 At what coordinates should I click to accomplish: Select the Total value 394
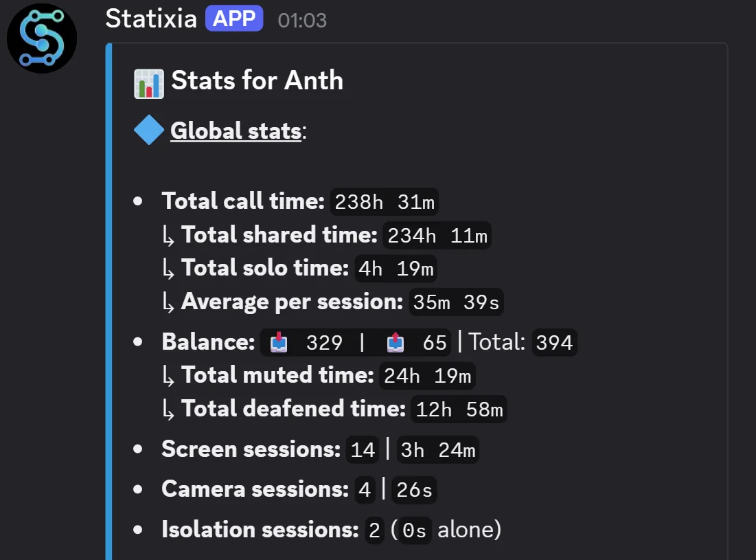(555, 342)
